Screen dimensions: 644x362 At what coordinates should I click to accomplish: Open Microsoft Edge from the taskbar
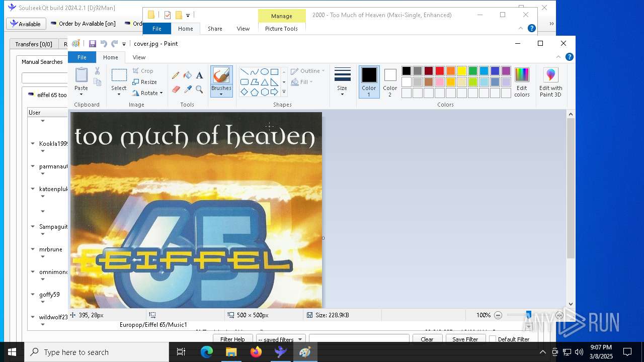(207, 352)
